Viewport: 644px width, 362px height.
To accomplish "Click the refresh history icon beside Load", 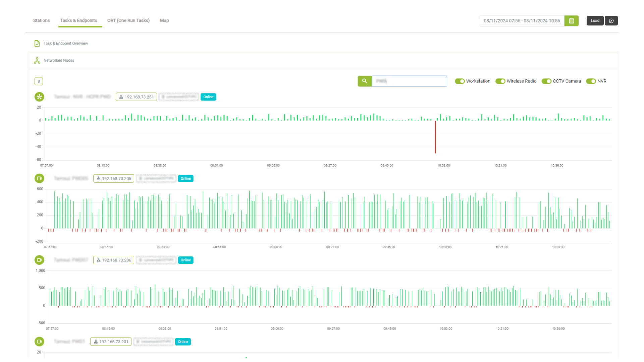I will 611,21.
